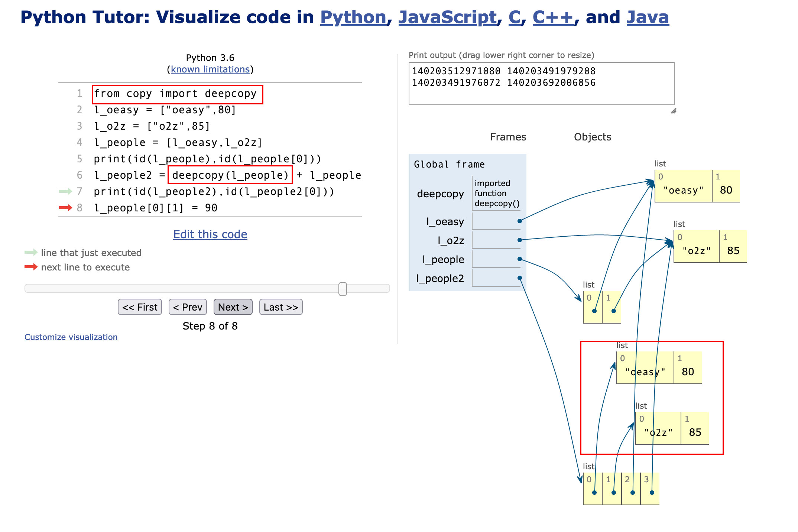Click code line 7 print id l_people2

click(x=214, y=192)
